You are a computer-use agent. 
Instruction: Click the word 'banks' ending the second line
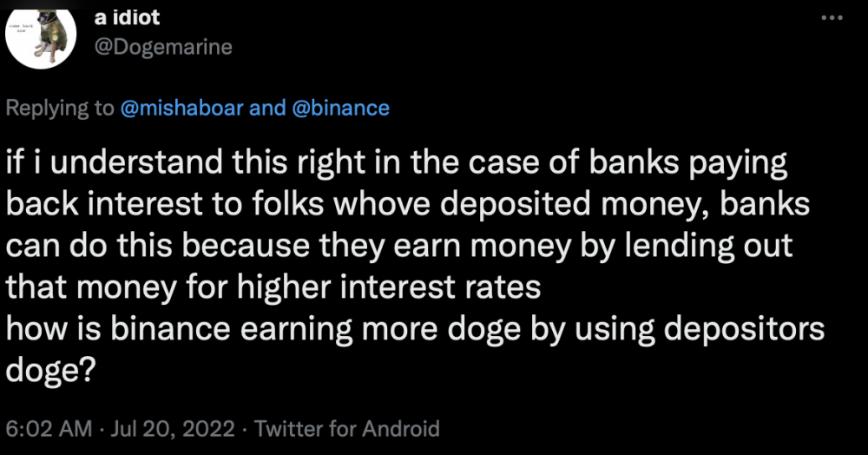coord(765,204)
